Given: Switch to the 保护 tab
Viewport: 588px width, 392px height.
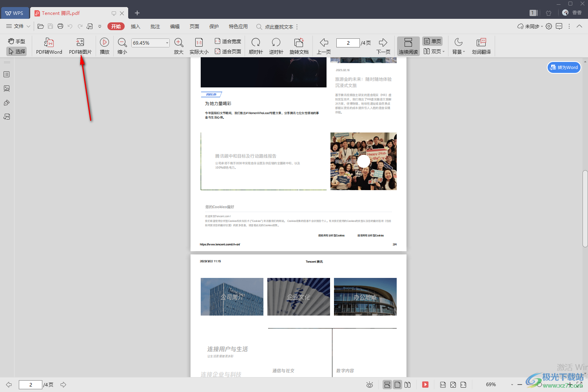Looking at the screenshot, I should (x=214, y=26).
